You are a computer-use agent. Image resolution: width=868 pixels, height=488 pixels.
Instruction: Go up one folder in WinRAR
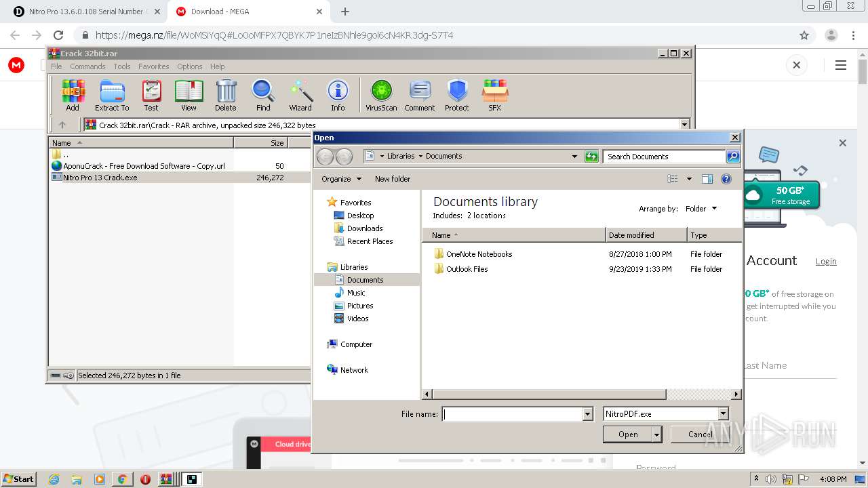[62, 125]
